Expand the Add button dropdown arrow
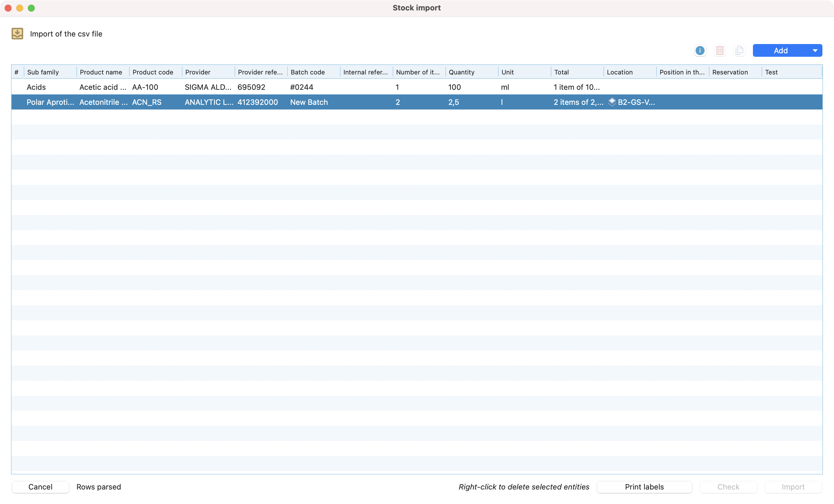This screenshot has width=834, height=504. (815, 51)
